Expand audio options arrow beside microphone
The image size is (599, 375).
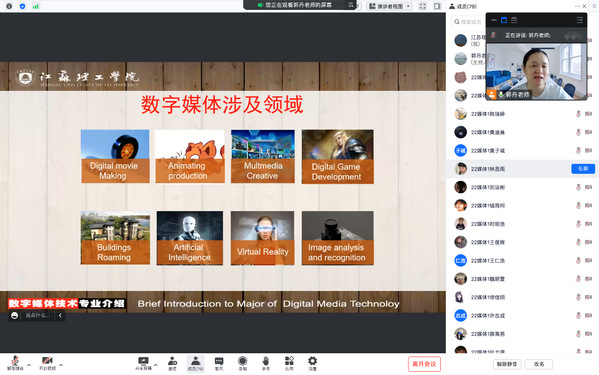click(29, 365)
